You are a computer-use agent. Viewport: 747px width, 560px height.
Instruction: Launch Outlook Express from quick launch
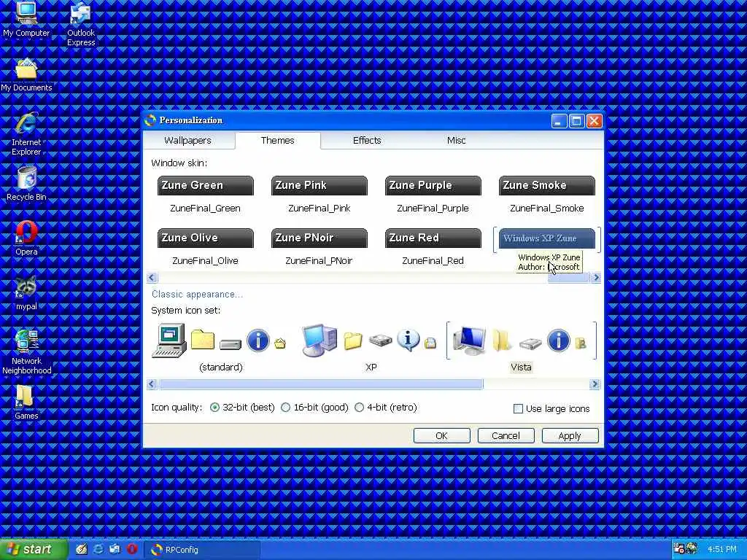[115, 550]
